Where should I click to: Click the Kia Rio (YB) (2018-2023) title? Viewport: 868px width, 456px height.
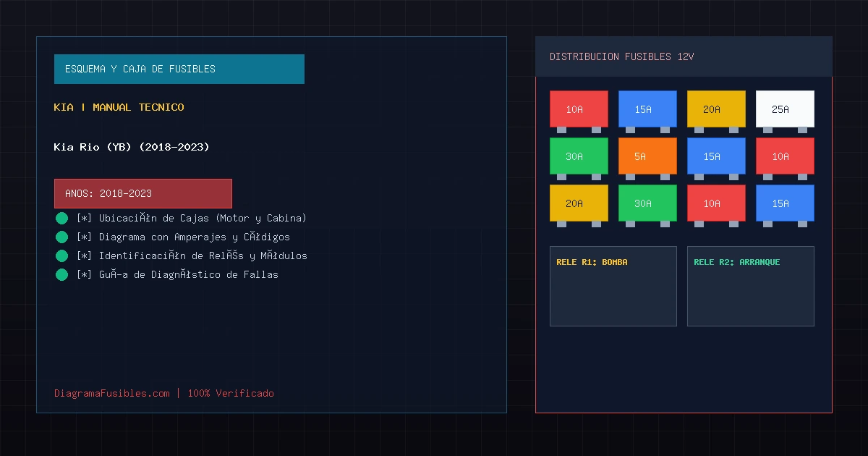pyautogui.click(x=132, y=147)
